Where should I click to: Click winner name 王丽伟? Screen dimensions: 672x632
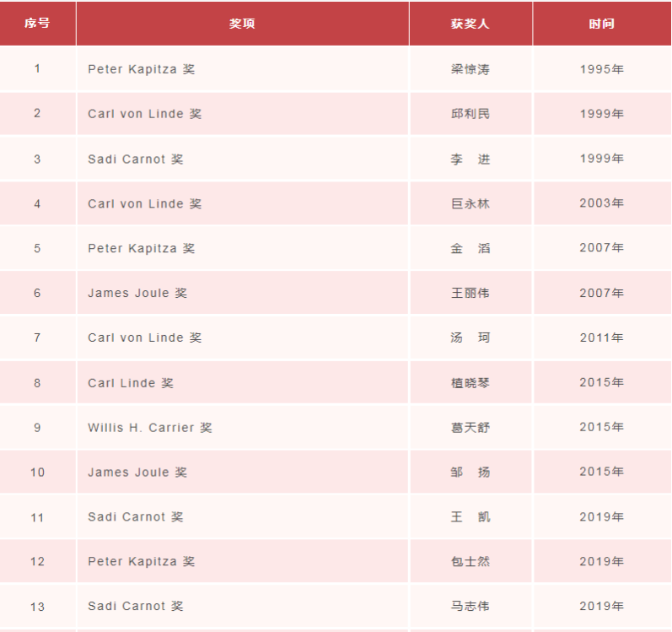click(470, 293)
